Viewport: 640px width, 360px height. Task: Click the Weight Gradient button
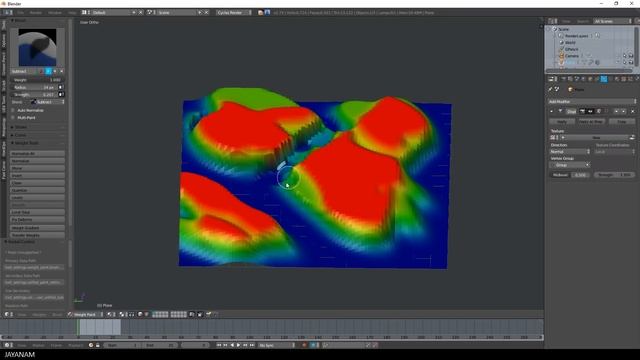37,228
